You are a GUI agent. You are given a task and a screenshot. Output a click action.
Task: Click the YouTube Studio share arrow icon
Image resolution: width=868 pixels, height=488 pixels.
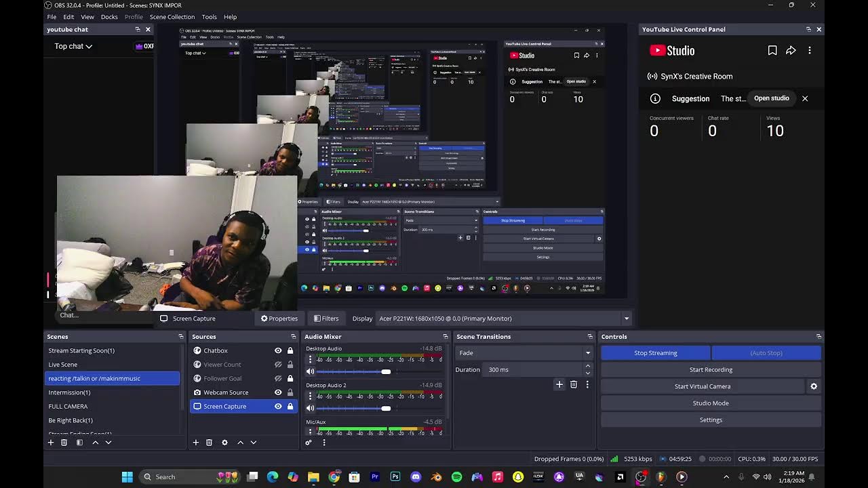coord(791,51)
